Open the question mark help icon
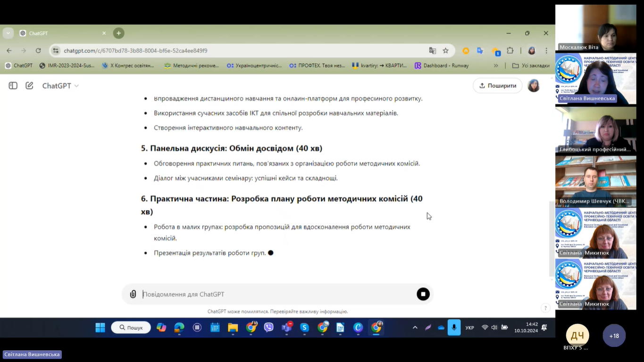This screenshot has height=362, width=644. tap(545, 308)
